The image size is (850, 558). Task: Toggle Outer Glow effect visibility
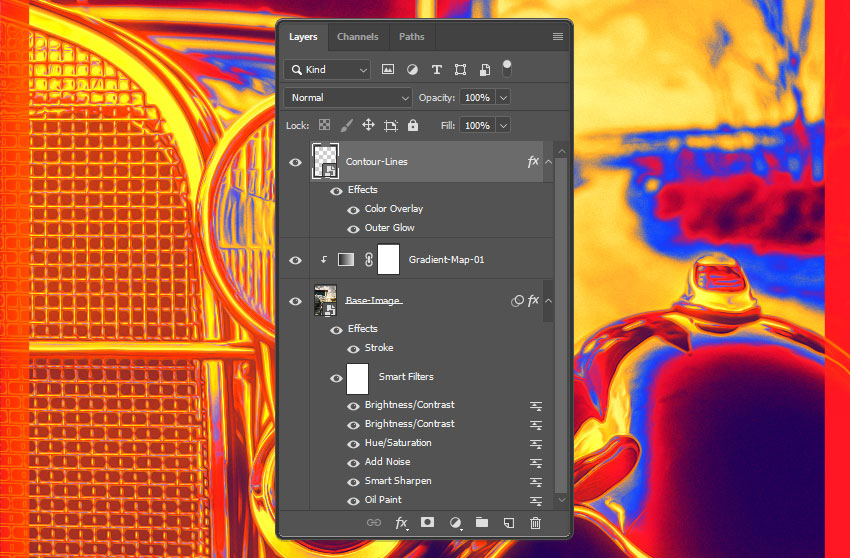tap(353, 229)
